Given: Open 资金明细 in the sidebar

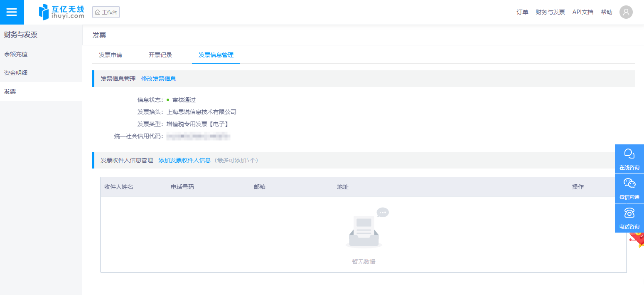Looking at the screenshot, I should pyautogui.click(x=16, y=73).
